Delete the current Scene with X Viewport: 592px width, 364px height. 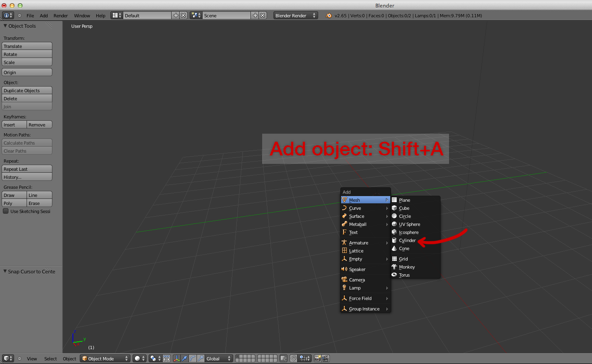tap(263, 15)
